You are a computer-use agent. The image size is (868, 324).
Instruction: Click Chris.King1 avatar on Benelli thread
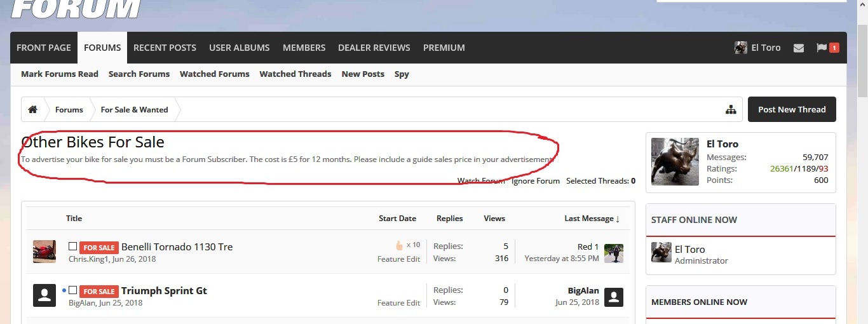[x=44, y=252]
